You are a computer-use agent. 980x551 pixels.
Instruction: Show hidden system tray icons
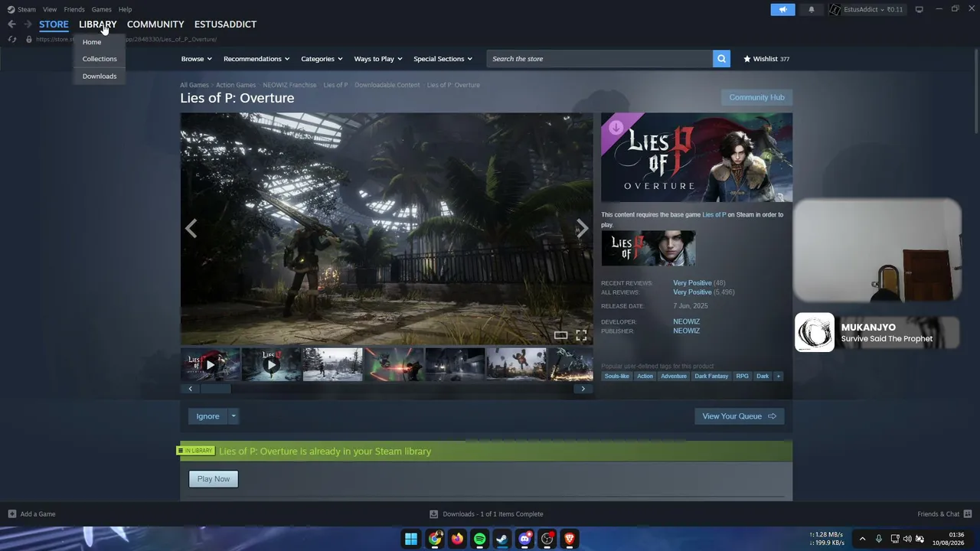[862, 539]
